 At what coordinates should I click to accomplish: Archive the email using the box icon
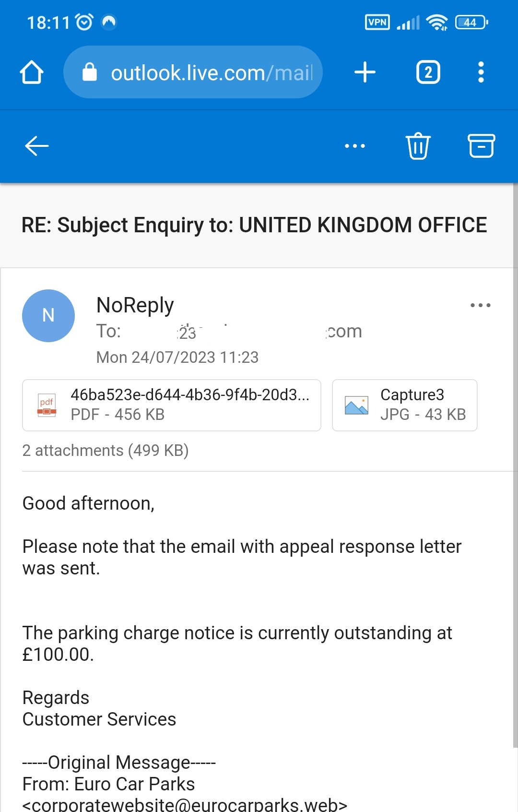[481, 146]
